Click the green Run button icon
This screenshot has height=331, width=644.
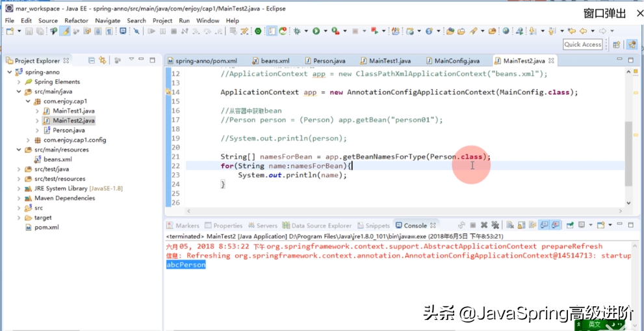tap(316, 31)
